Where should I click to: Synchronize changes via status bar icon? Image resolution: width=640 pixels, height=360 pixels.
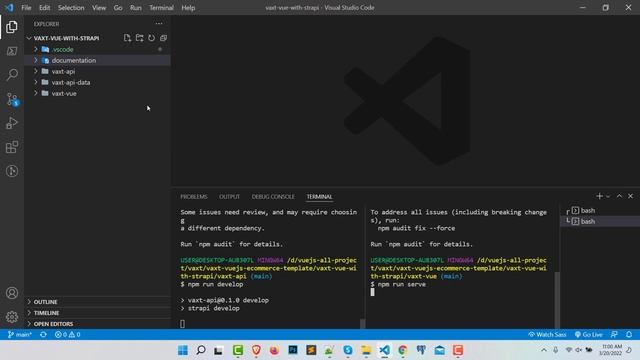[x=43, y=334]
